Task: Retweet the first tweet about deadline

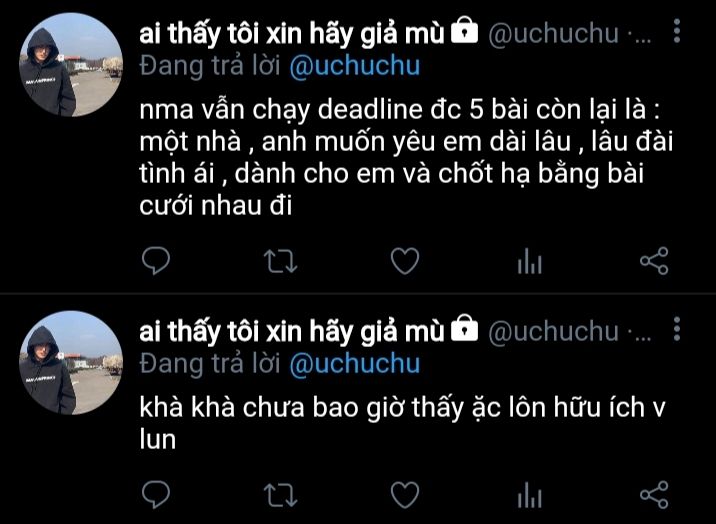Action: (280, 261)
